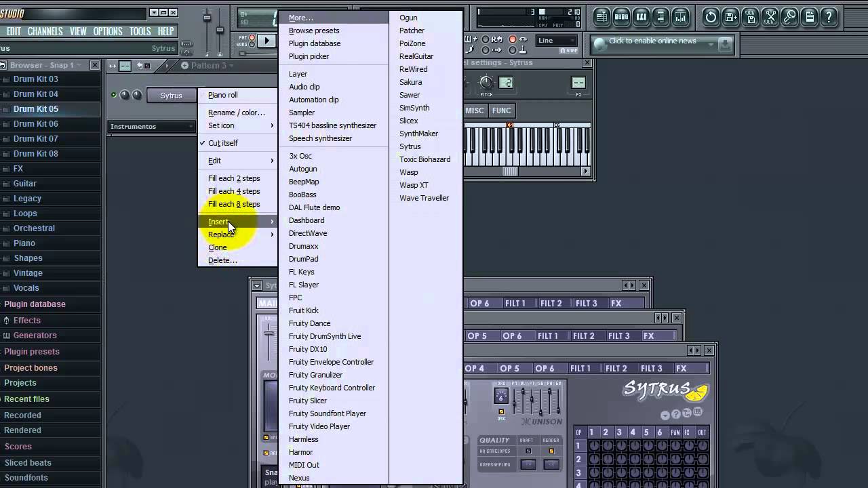
Task: Click the help question mark icon
Action: click(829, 17)
